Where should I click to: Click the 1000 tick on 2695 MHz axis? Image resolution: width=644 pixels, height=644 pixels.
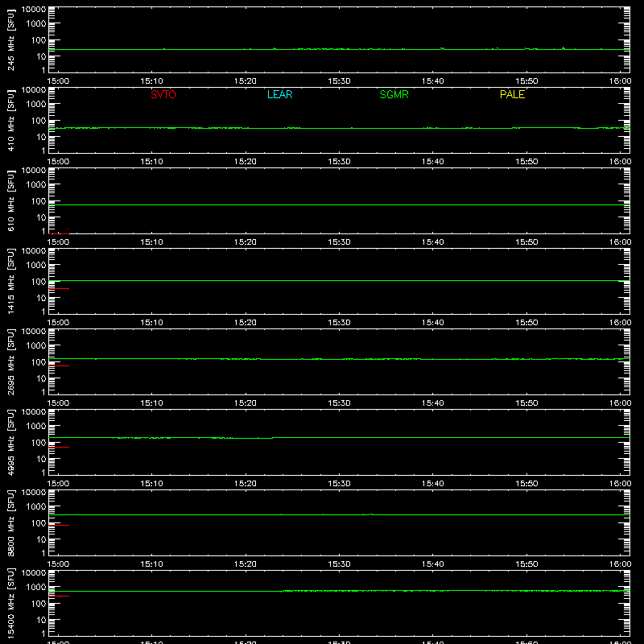[x=36, y=345]
